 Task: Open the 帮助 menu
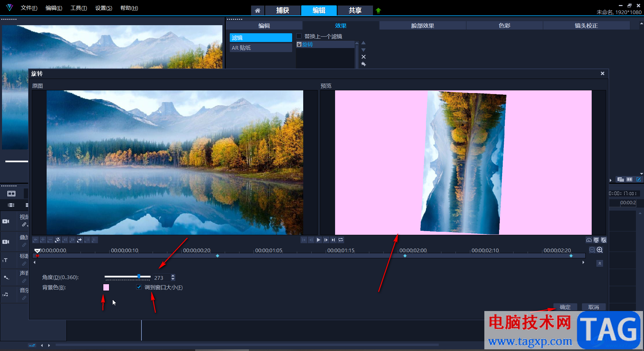pos(129,8)
